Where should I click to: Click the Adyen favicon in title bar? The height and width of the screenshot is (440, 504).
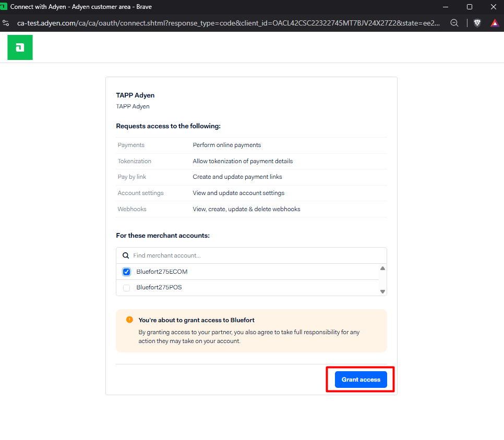tap(4, 7)
